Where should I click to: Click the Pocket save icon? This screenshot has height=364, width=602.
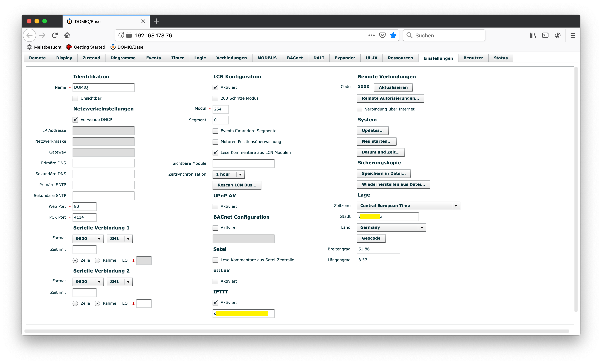(x=382, y=35)
